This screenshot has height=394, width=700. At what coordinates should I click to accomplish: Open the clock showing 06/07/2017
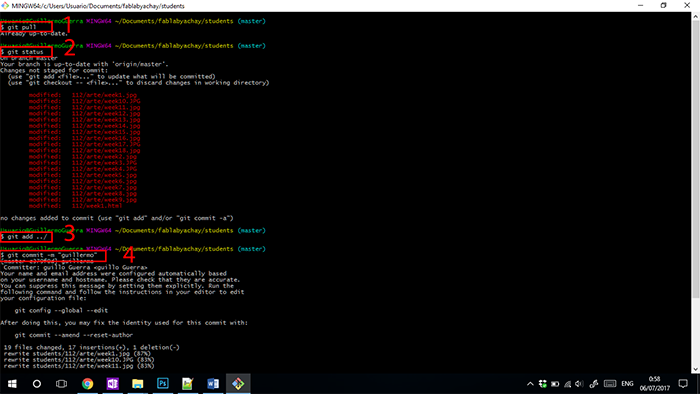pyautogui.click(x=654, y=384)
